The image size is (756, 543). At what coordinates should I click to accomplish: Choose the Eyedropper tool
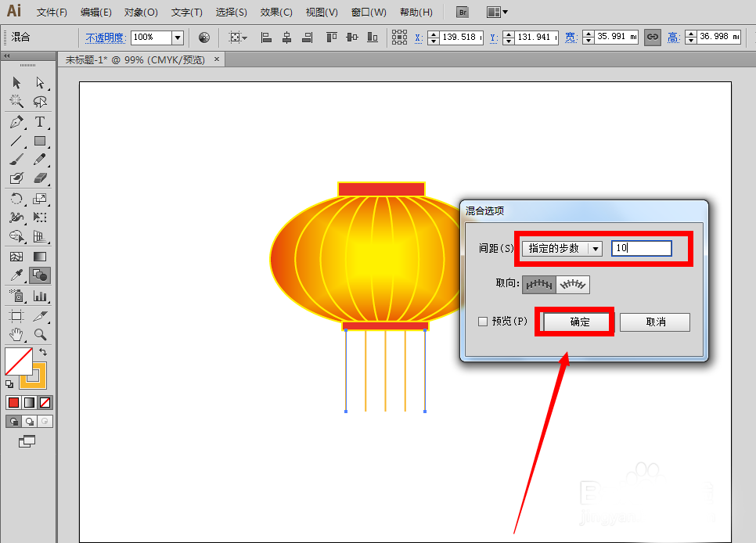[x=17, y=275]
